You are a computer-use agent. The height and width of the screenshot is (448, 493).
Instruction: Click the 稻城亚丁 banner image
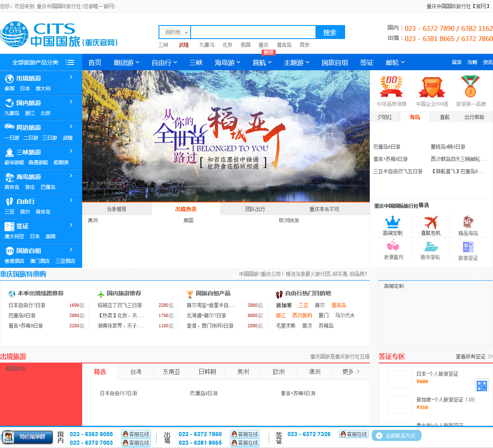(226, 136)
